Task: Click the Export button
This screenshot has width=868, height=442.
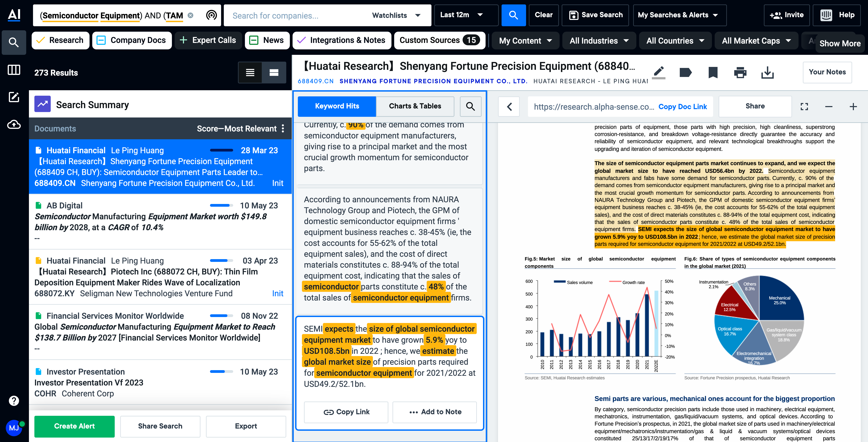Action: pos(246,427)
